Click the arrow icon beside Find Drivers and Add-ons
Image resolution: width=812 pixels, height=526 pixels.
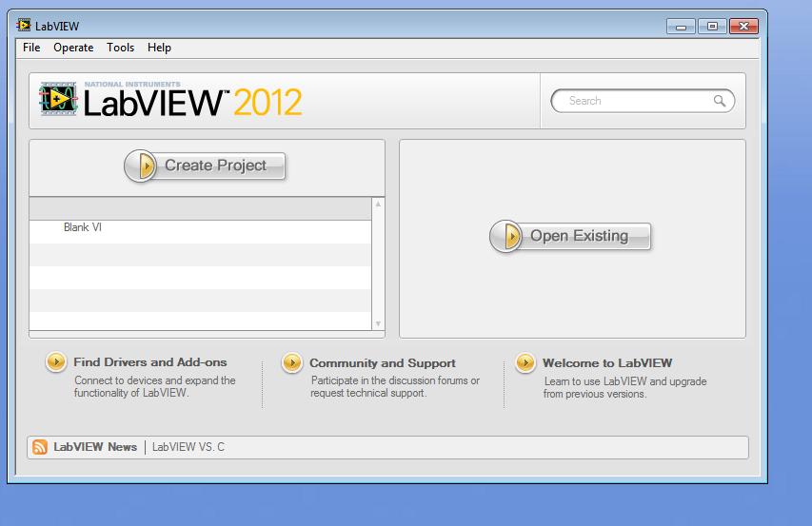pos(56,361)
